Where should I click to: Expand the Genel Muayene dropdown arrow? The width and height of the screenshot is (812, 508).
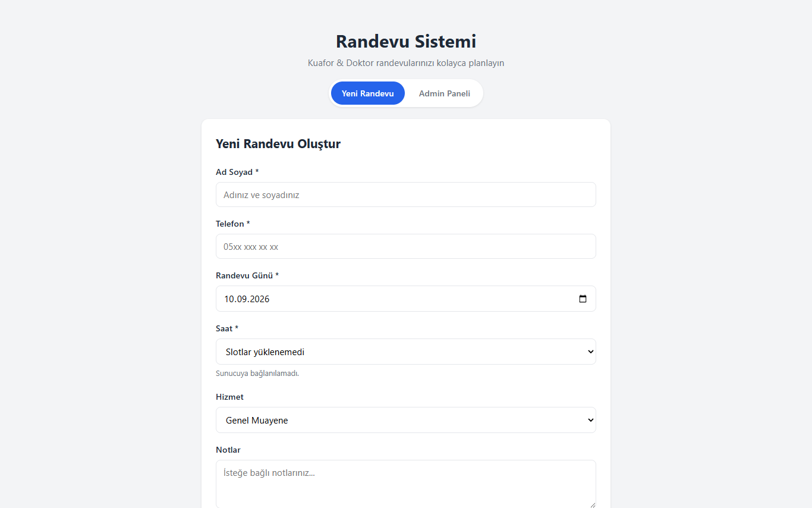pos(590,420)
